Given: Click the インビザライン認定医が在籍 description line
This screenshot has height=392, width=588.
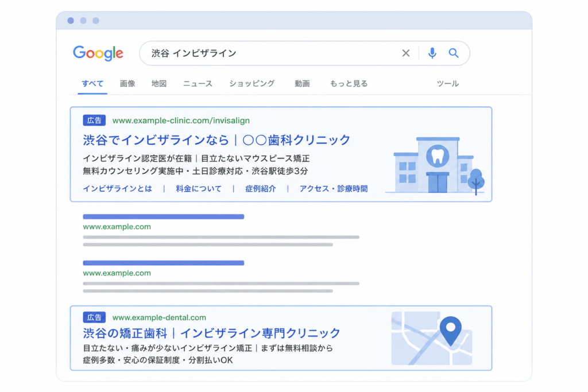Looking at the screenshot, I should pos(196,158).
